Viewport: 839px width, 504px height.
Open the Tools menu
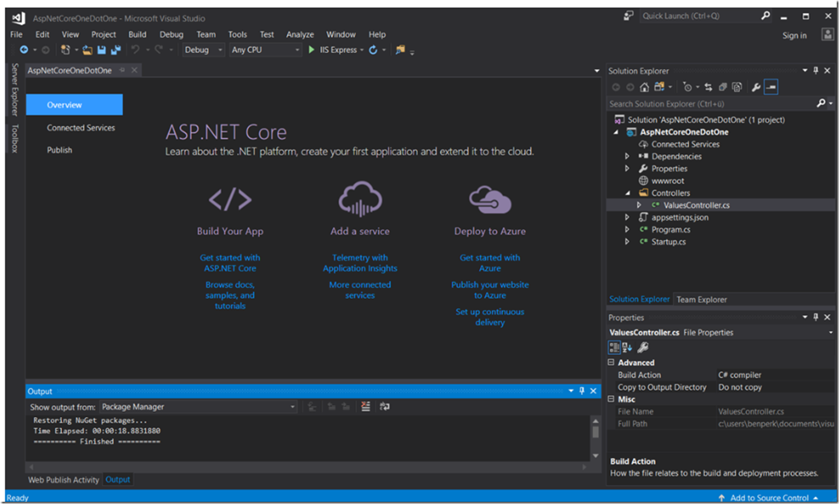pos(237,35)
